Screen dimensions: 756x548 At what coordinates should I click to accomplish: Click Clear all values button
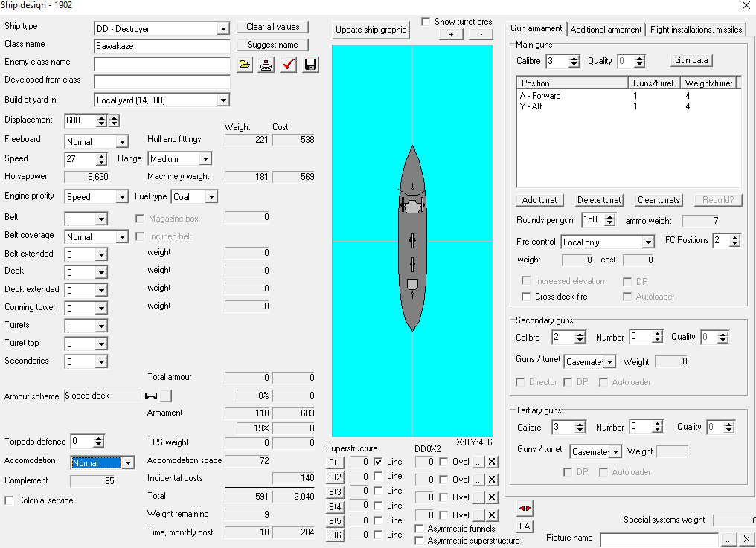[273, 27]
